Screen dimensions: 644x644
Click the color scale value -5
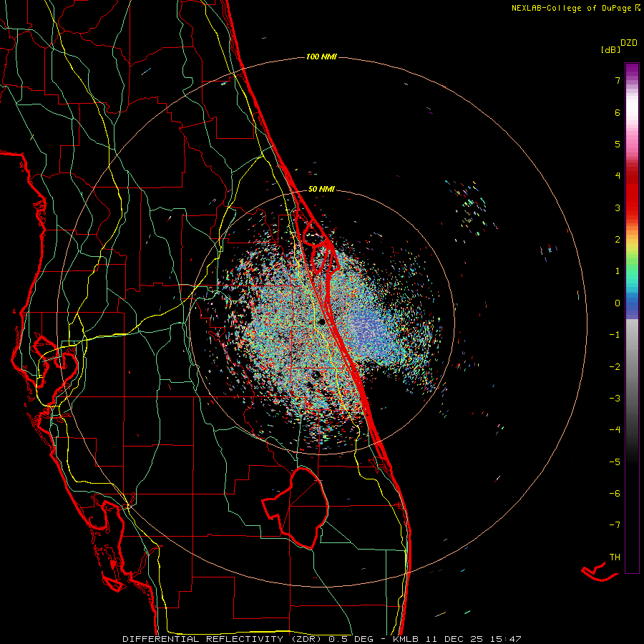tap(615, 462)
